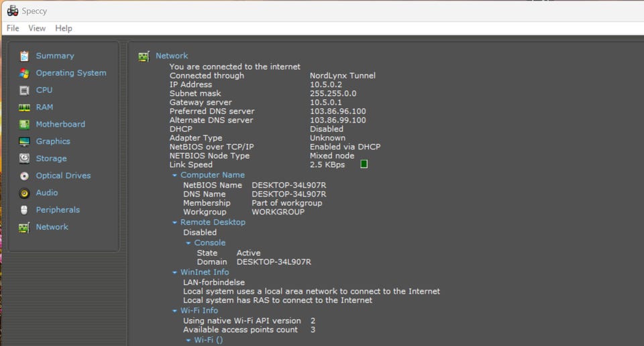Viewport: 644px width, 346px height.
Task: Click the CPU chip icon
Action: point(24,91)
